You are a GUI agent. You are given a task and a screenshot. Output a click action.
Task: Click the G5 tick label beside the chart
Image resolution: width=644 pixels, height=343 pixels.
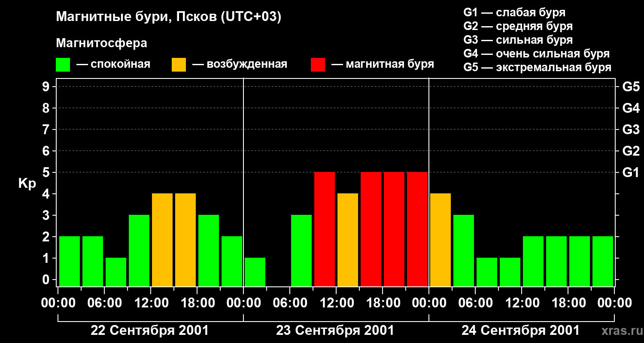(x=631, y=87)
